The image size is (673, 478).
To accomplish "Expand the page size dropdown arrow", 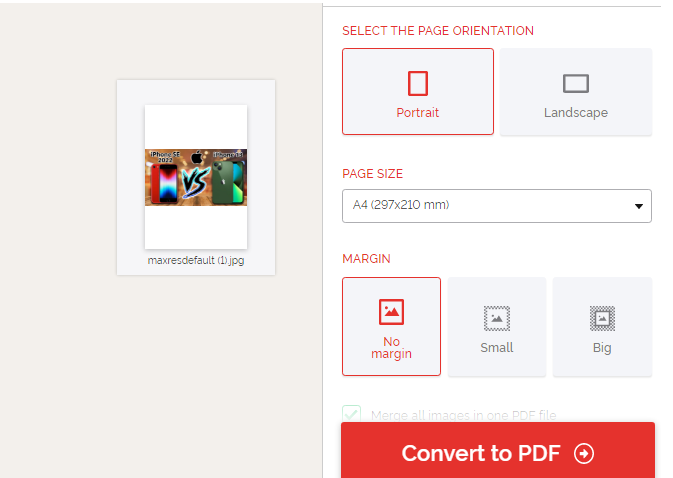I will (x=638, y=206).
